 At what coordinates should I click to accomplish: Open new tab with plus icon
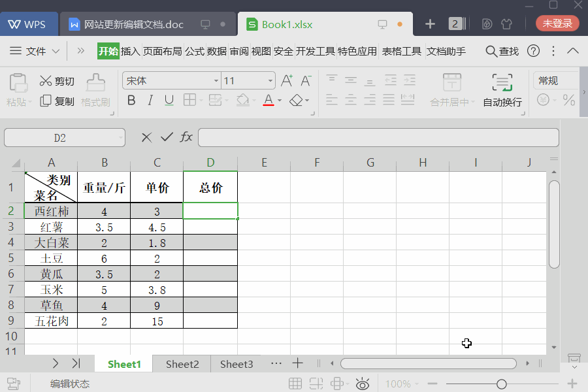(430, 24)
